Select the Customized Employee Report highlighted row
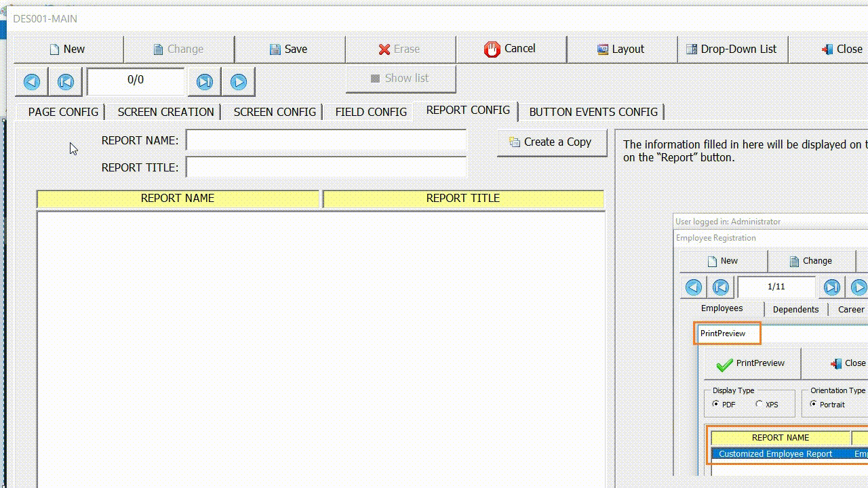868x488 pixels. point(775,453)
